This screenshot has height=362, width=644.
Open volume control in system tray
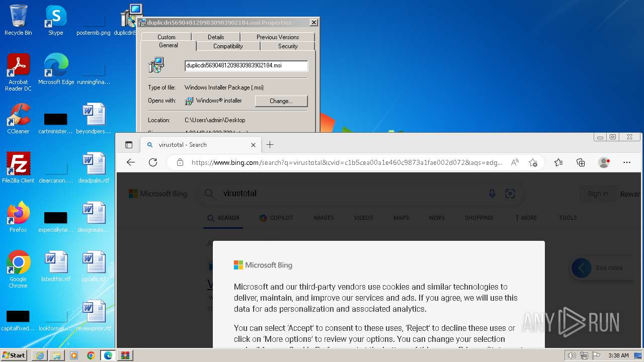click(x=572, y=355)
